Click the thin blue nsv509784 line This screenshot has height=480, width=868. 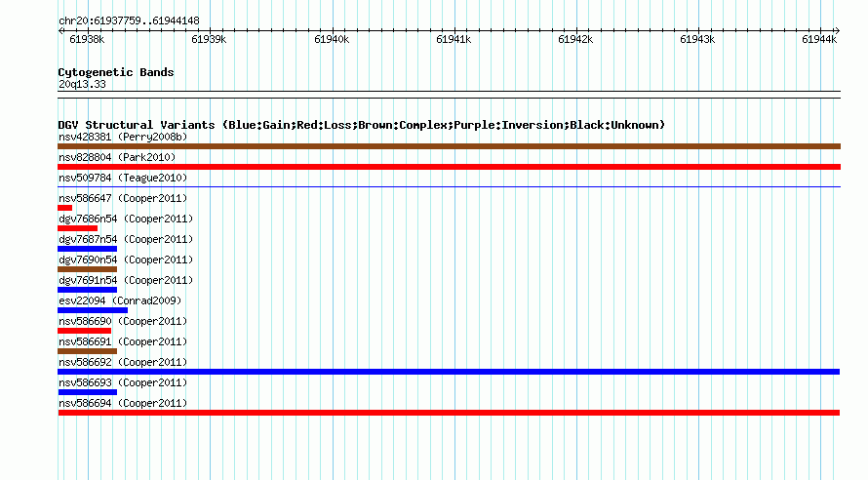coord(449,187)
